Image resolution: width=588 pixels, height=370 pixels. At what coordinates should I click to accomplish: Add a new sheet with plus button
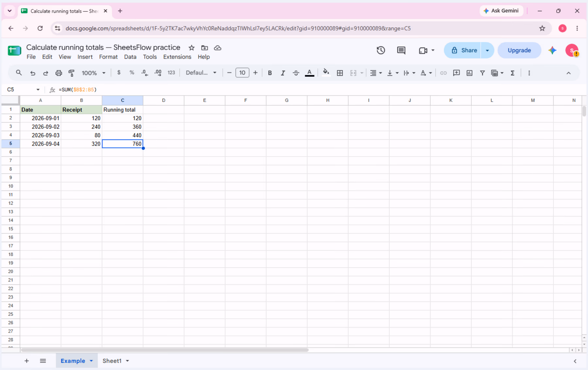[x=27, y=361]
